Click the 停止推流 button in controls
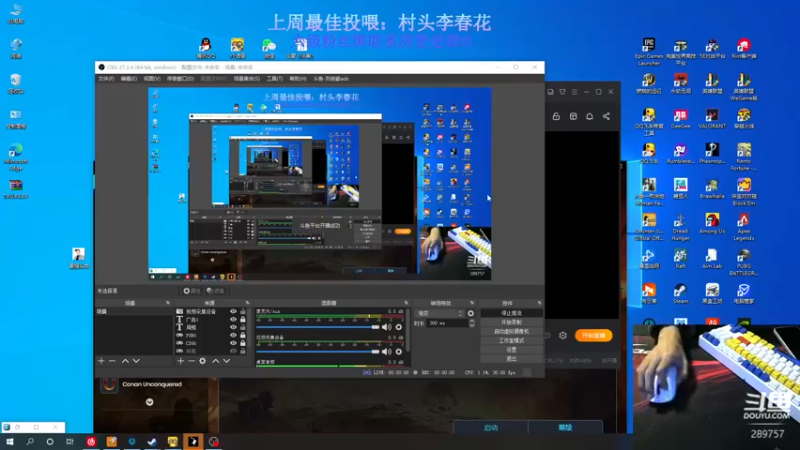 [511, 313]
